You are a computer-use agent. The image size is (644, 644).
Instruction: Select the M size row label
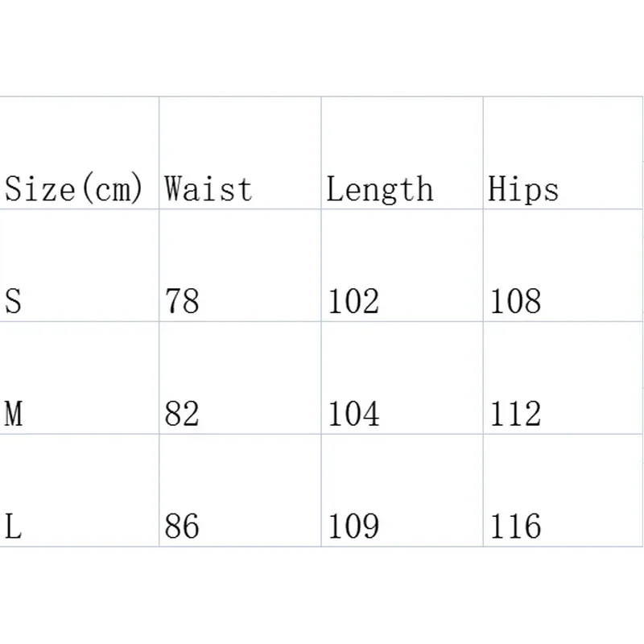(14, 415)
